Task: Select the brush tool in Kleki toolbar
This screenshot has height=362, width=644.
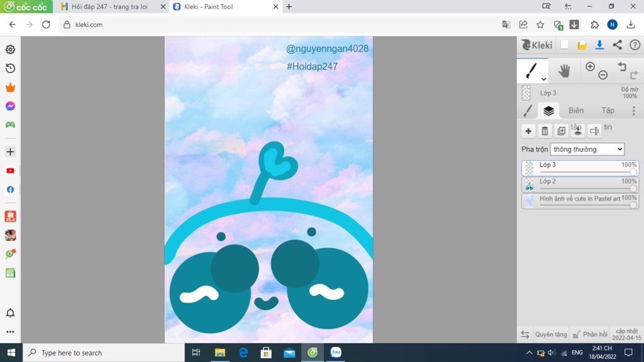Action: (531, 70)
